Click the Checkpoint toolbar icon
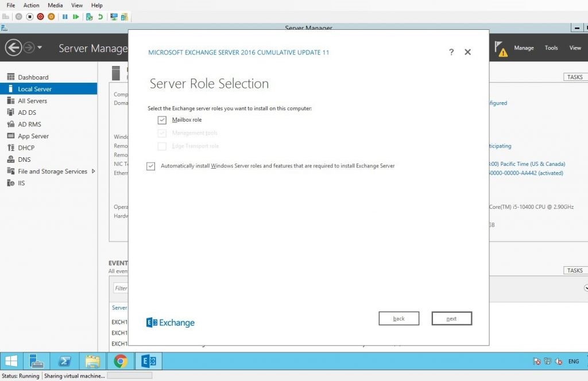This screenshot has height=381, width=588. (x=89, y=17)
